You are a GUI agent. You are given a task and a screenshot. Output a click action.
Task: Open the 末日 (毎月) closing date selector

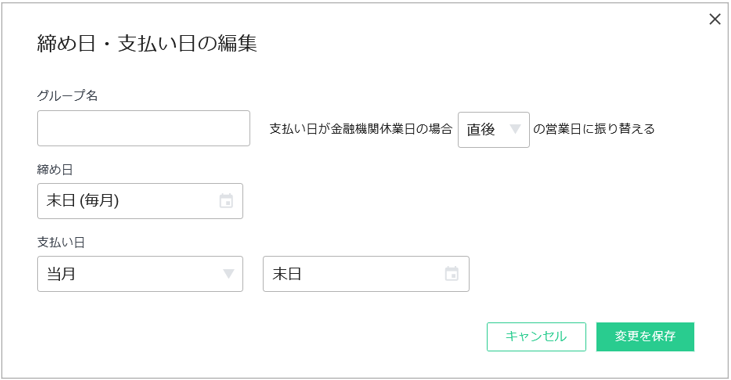tap(140, 201)
